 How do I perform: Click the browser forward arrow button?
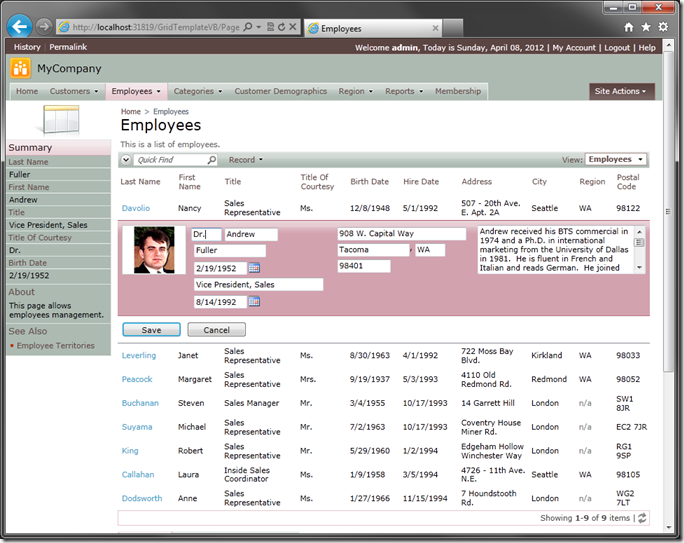(43, 27)
